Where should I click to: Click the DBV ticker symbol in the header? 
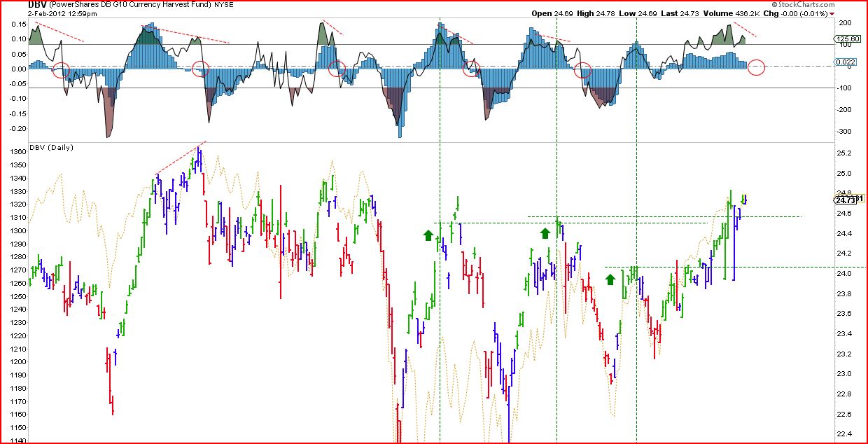(37, 4)
